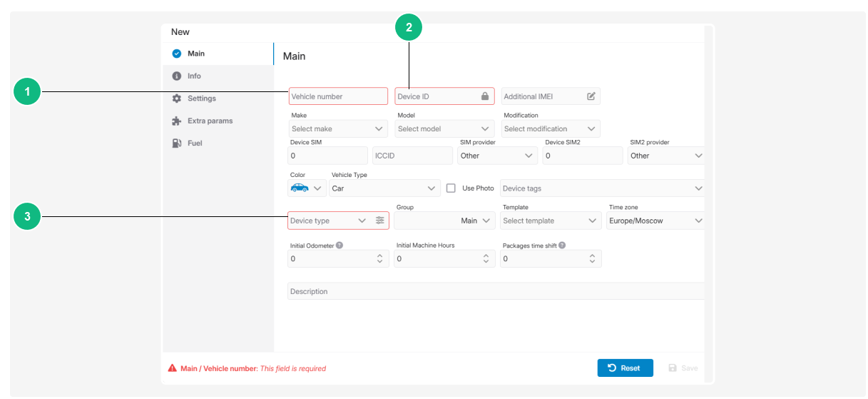
Task: Switch to the Settings section
Action: [201, 99]
